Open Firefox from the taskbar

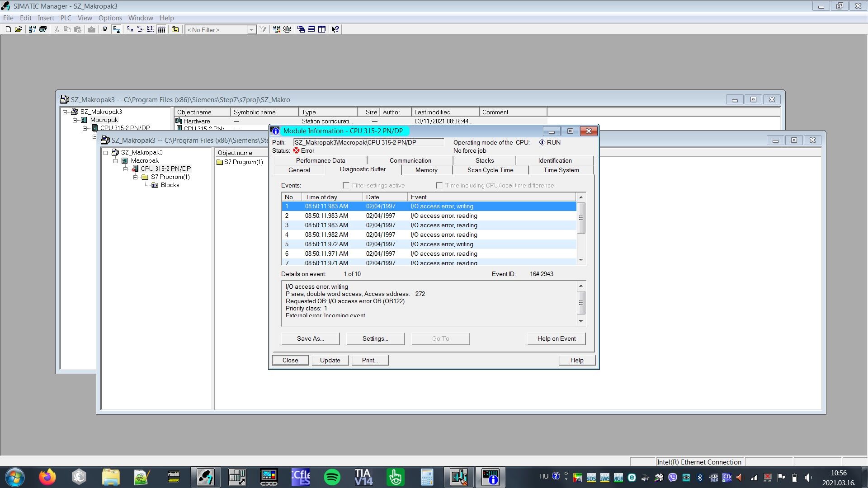[x=47, y=477]
